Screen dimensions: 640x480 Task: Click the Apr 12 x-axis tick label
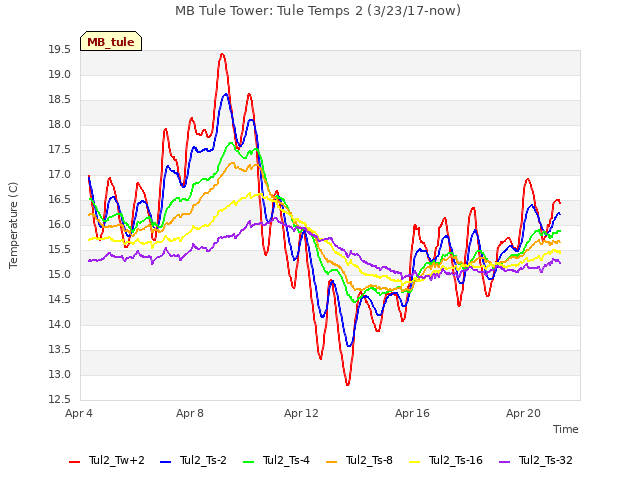pos(301,413)
